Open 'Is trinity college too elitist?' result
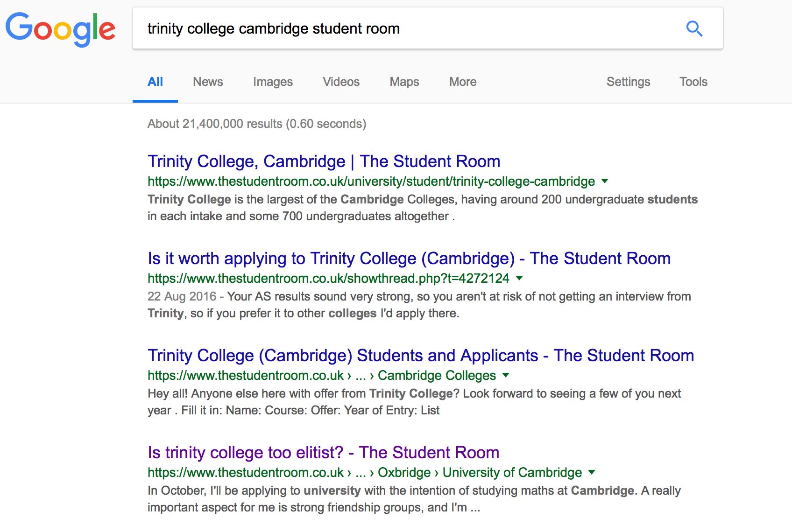The image size is (792, 532). coord(323,453)
